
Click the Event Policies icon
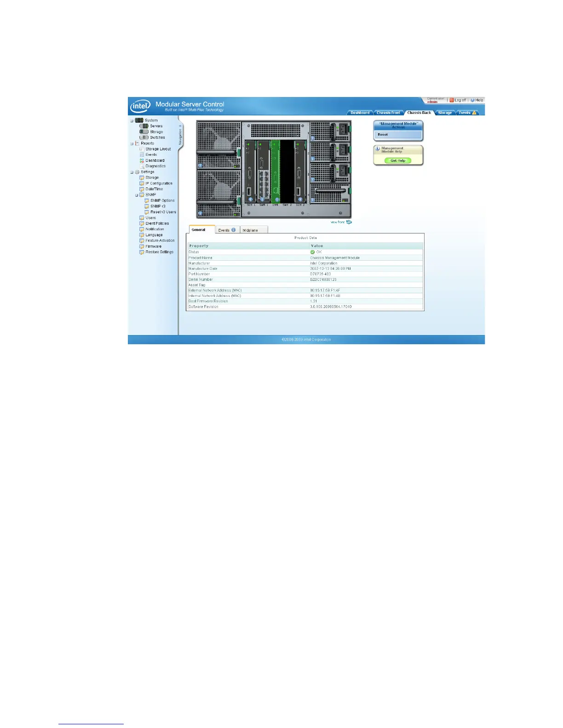(x=142, y=223)
